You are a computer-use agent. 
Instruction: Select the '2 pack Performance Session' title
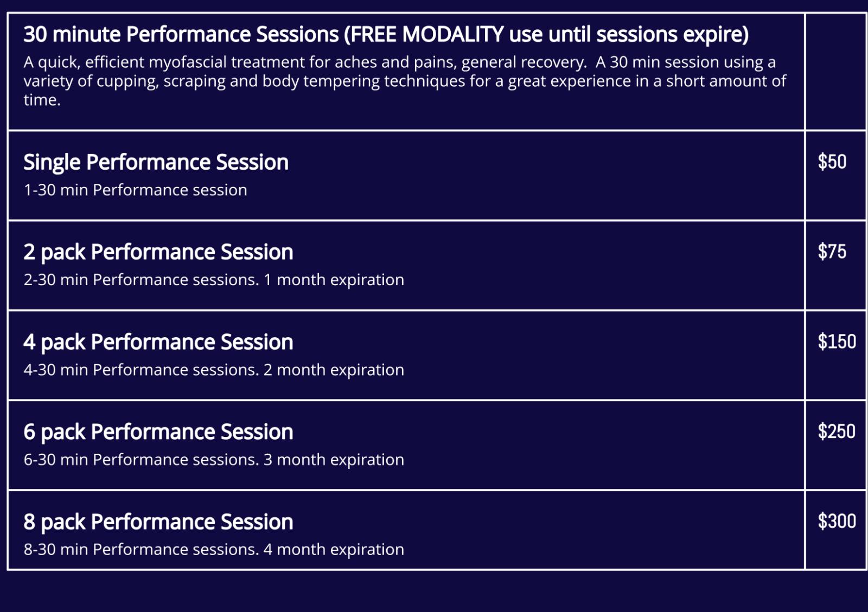coord(158,252)
